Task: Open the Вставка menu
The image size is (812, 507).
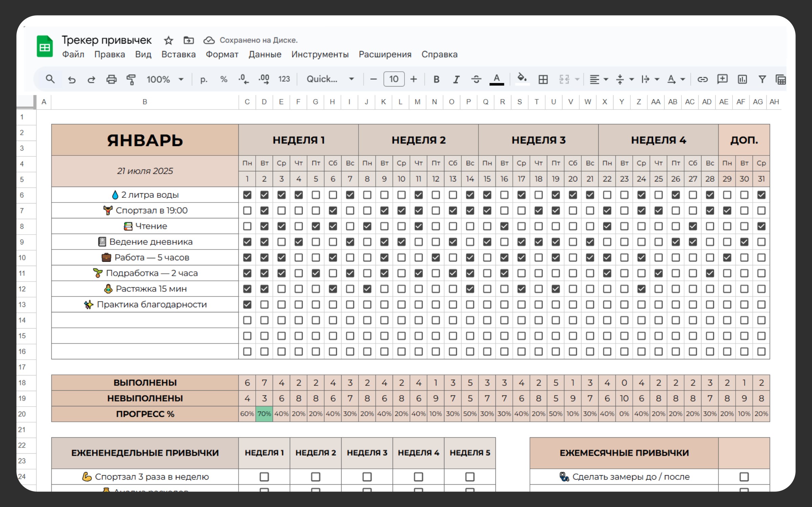Action: tap(179, 54)
